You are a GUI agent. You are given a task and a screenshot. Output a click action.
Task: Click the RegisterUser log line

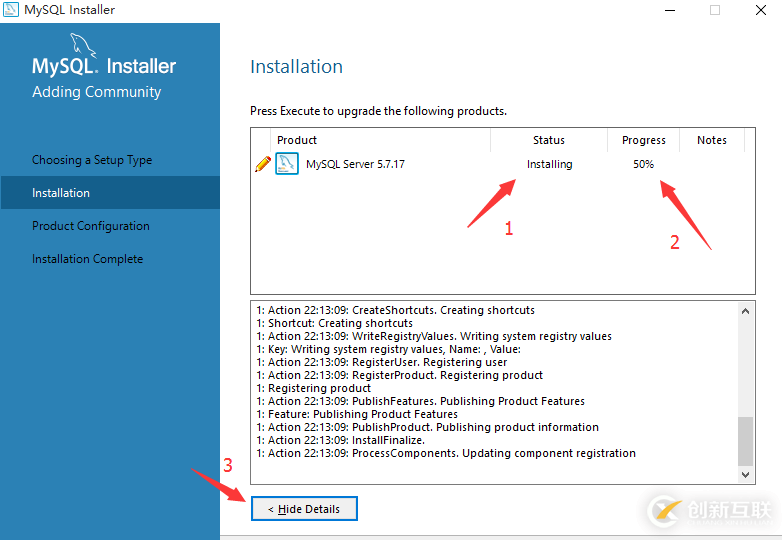[382, 362]
